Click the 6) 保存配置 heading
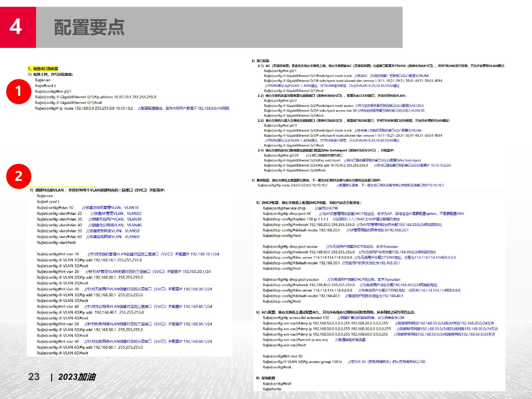The image size is (532, 399). pyautogui.click(x=266, y=378)
